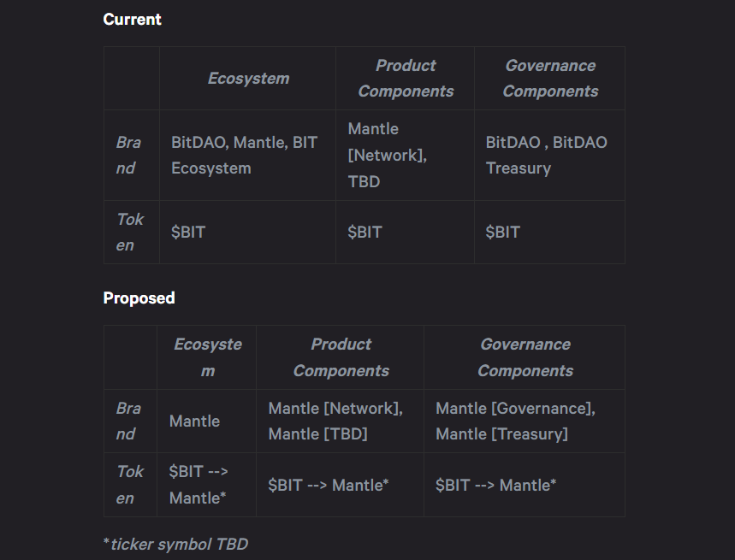Click the "Mantle [Network], TBD" cell
The image size is (735, 560).
click(x=387, y=155)
